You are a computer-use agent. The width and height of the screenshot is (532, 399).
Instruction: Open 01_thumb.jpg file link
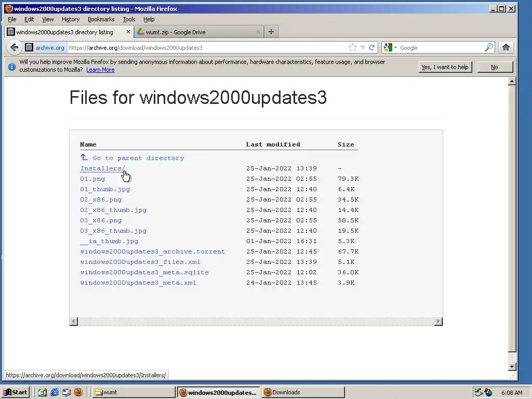pyautogui.click(x=105, y=189)
